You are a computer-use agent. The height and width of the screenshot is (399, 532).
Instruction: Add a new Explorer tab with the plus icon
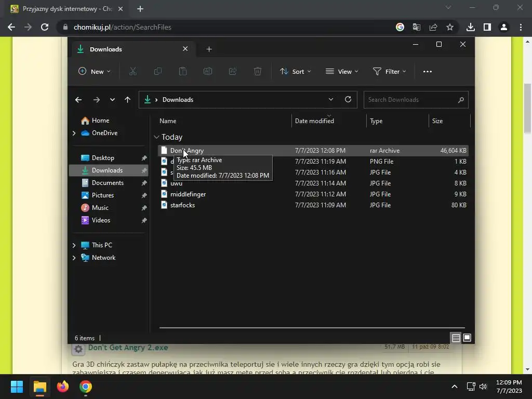click(x=209, y=49)
